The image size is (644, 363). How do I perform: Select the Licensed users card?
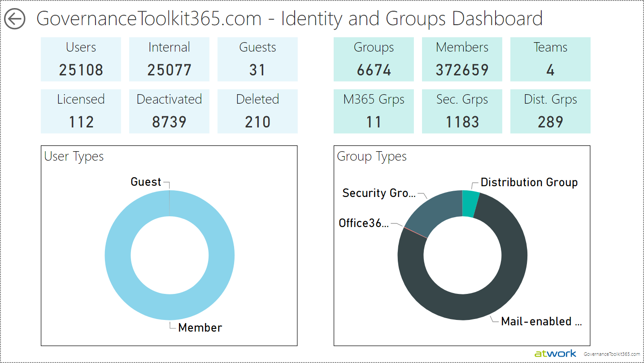81,111
